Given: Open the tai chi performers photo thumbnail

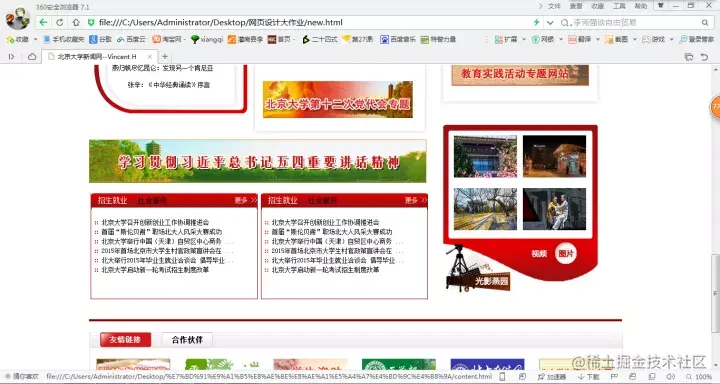Looking at the screenshot, I should [x=554, y=209].
